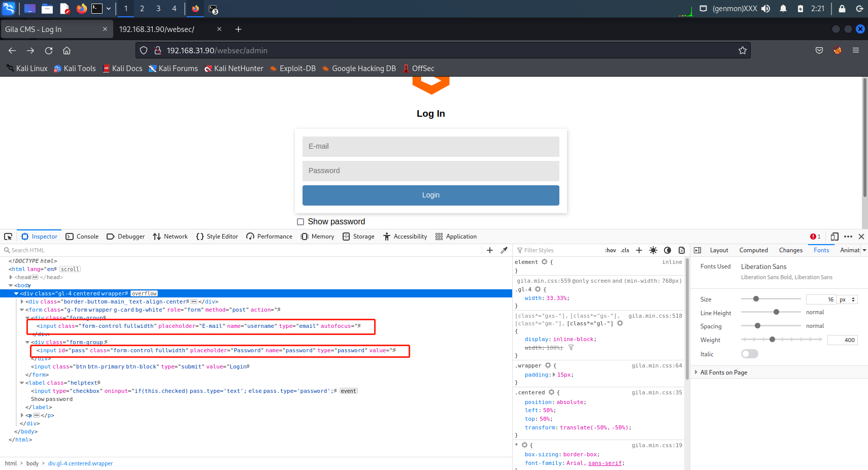Adjust the font Weight slider
The width and height of the screenshot is (868, 470).
coord(781,340)
